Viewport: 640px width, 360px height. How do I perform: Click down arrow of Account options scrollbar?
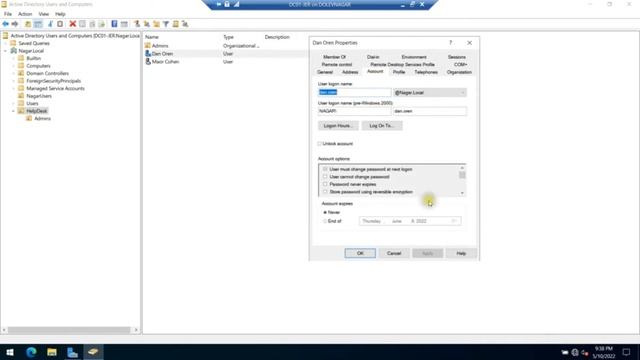[x=462, y=193]
